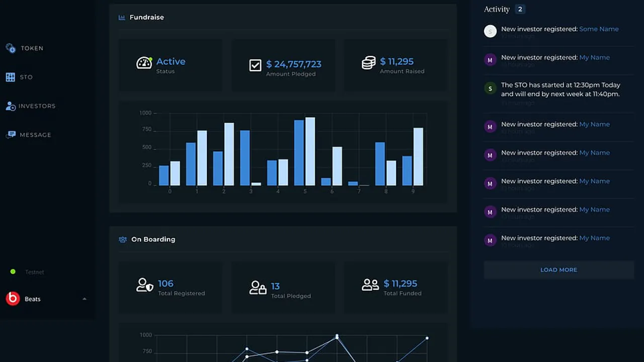Click the On Boarding group icon
Viewport: 644px width, 362px height.
point(123,240)
